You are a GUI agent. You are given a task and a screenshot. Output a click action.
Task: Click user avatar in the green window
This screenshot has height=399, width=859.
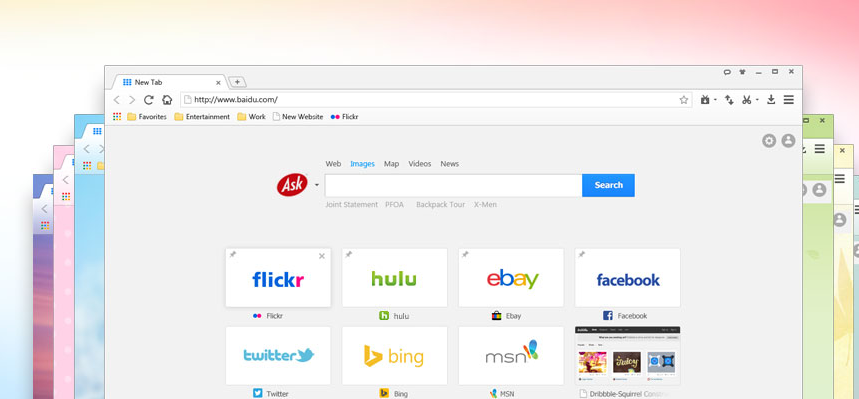point(819,190)
